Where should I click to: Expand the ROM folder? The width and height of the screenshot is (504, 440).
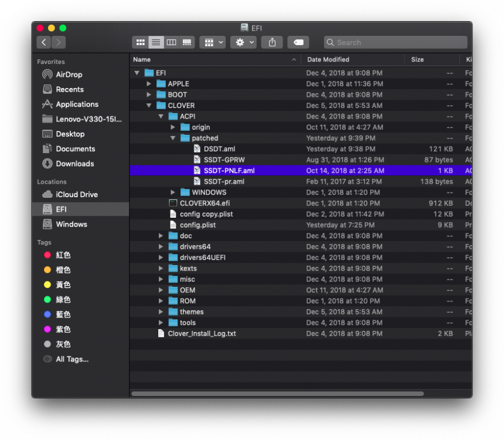click(x=161, y=301)
